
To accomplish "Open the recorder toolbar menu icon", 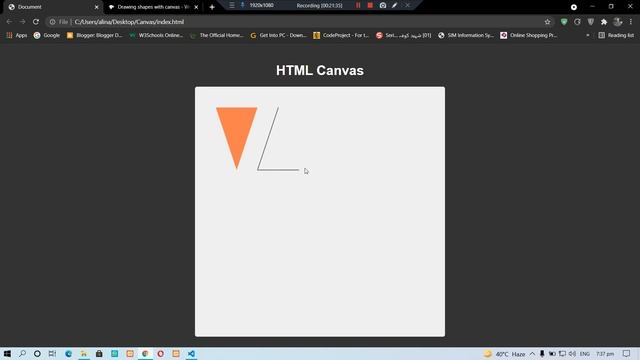I will (x=232, y=5).
